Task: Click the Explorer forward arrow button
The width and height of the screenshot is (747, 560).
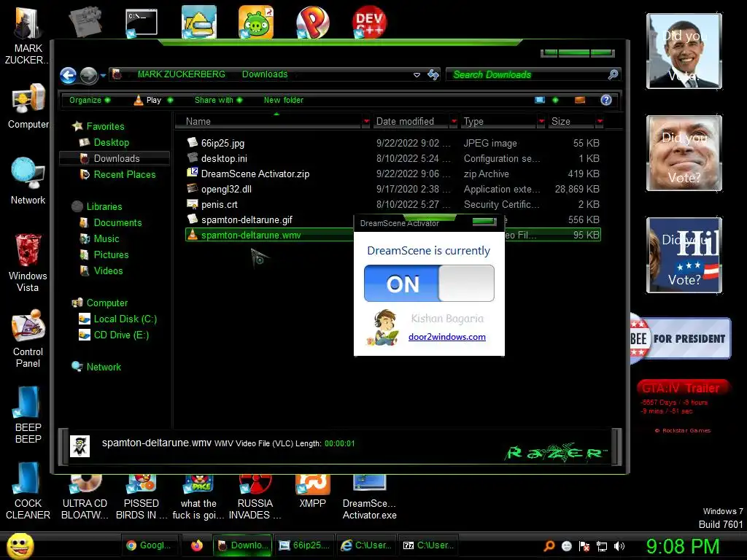Action: tap(88, 75)
